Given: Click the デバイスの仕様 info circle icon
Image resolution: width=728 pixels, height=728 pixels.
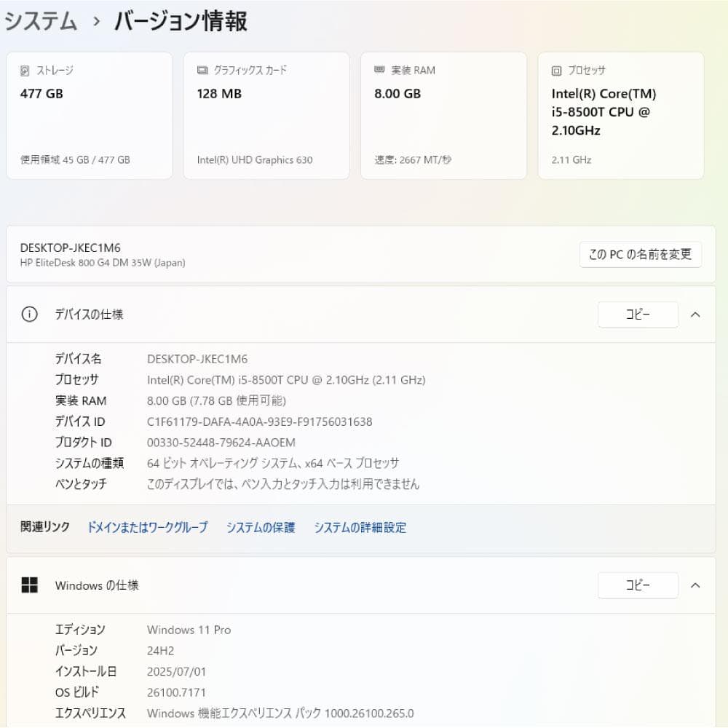Looking at the screenshot, I should [x=29, y=314].
